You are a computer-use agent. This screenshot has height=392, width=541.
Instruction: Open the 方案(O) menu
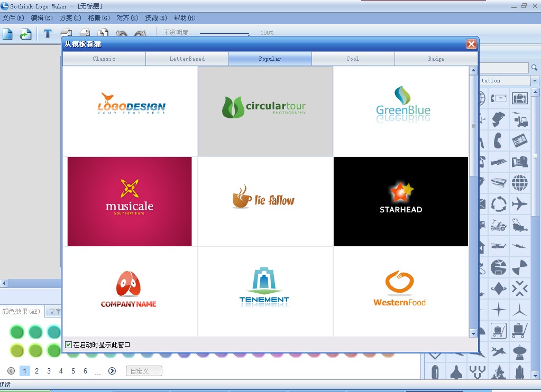click(70, 18)
